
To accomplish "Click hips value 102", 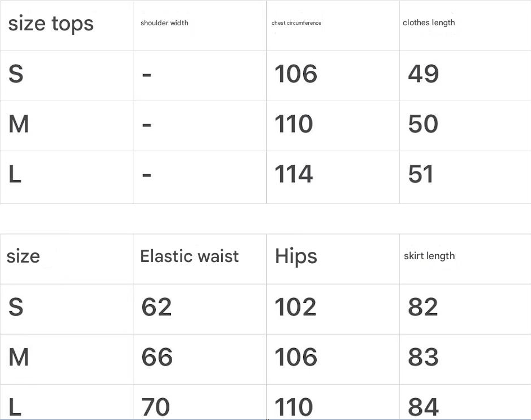I will tap(295, 307).
